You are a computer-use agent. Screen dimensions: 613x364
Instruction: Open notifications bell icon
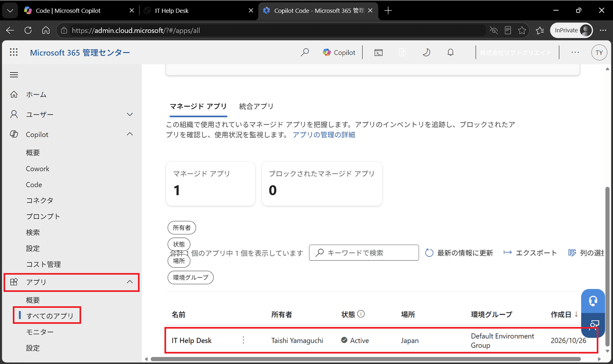tap(450, 52)
